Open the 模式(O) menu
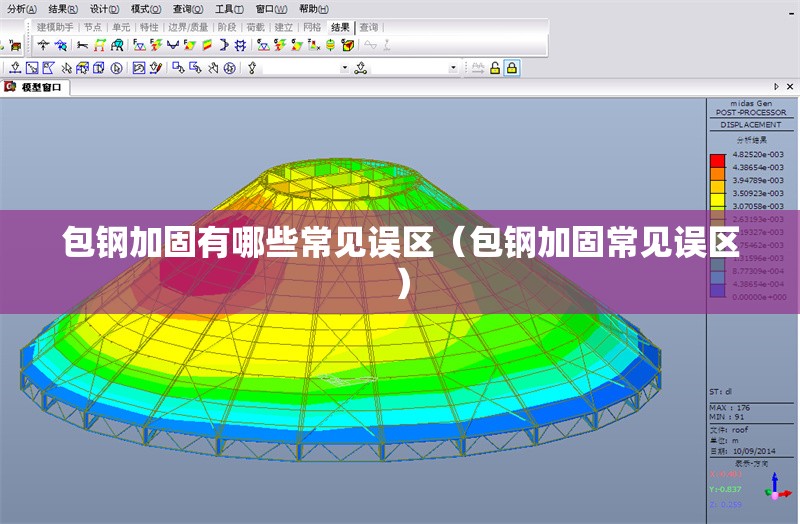This screenshot has height=524, width=800. point(146,9)
